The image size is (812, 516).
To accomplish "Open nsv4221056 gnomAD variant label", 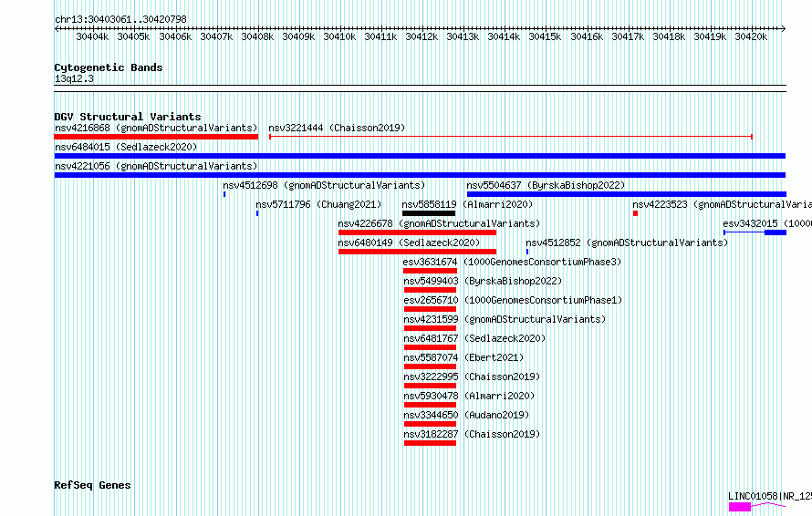I will [x=156, y=166].
